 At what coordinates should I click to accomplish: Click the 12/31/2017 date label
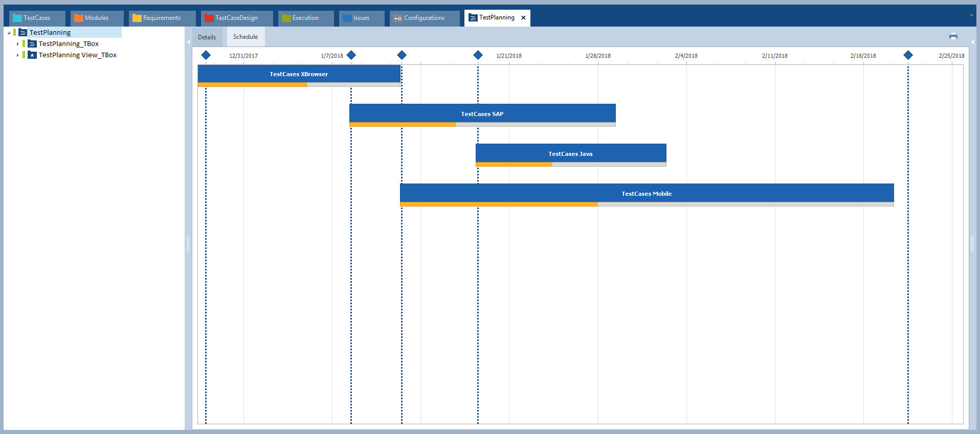pos(243,56)
